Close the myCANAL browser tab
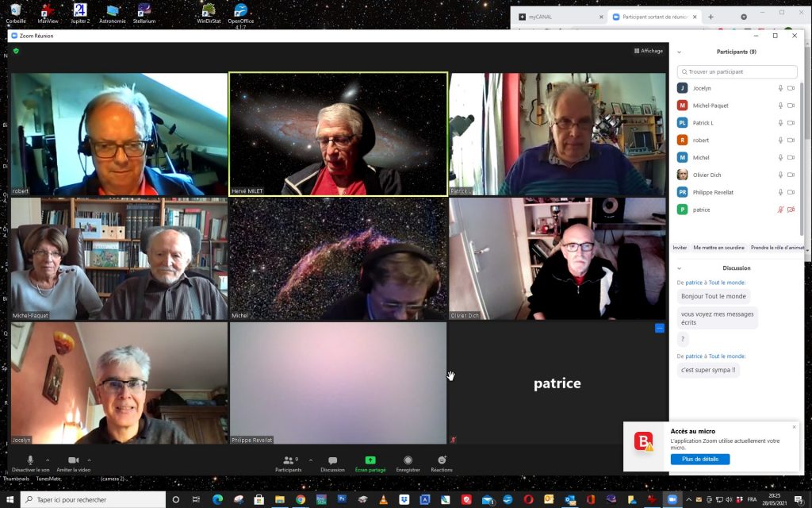812x508 pixels. click(601, 17)
